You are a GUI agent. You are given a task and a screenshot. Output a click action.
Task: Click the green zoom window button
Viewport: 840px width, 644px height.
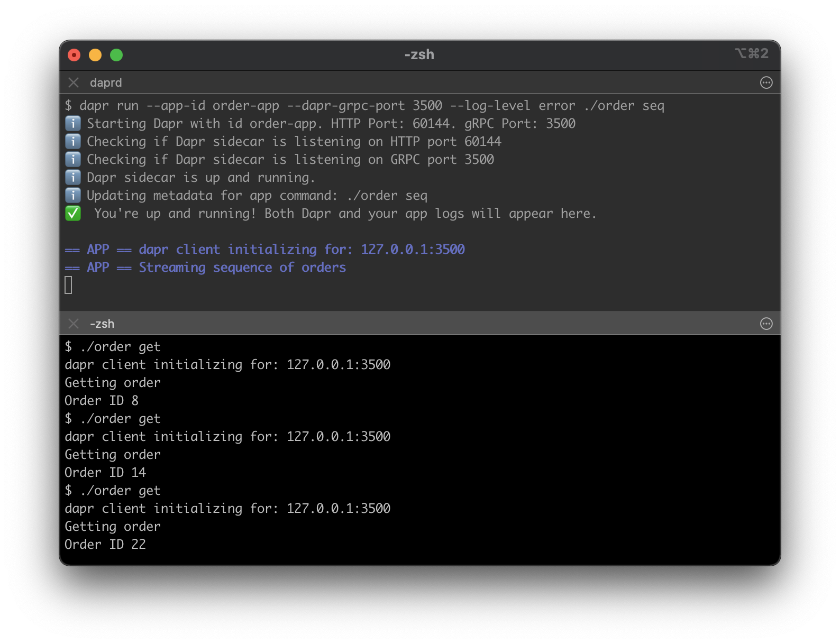pos(116,55)
